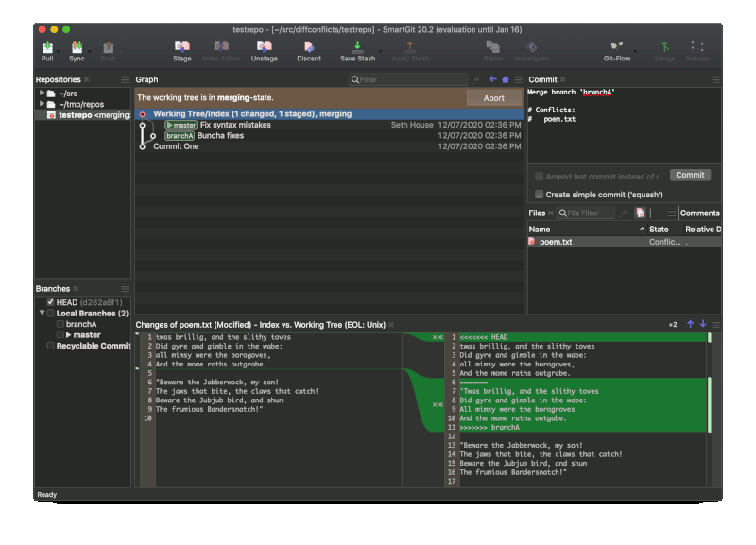Open the Repositories panel options menu icon
This screenshot has height=545, width=756.
[126, 79]
